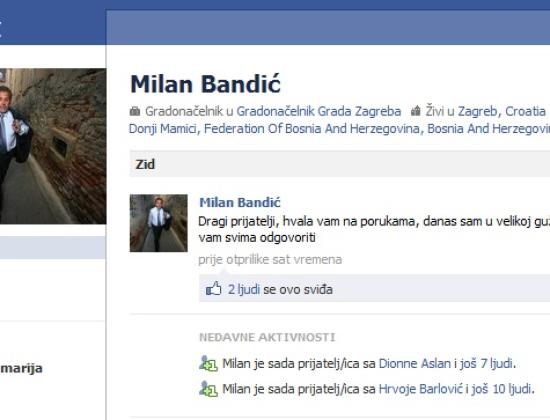Open Hrvoje Barlović's profile
This screenshot has width=550, height=420.
click(x=421, y=389)
